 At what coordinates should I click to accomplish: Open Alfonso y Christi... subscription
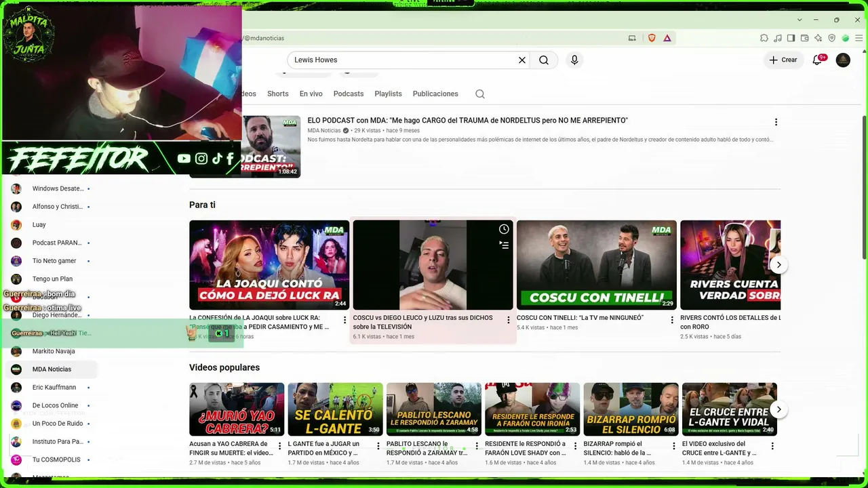pyautogui.click(x=52, y=207)
